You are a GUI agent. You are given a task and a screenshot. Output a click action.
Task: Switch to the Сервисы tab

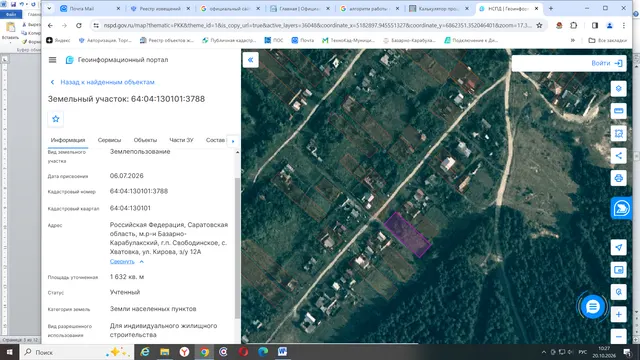point(109,140)
